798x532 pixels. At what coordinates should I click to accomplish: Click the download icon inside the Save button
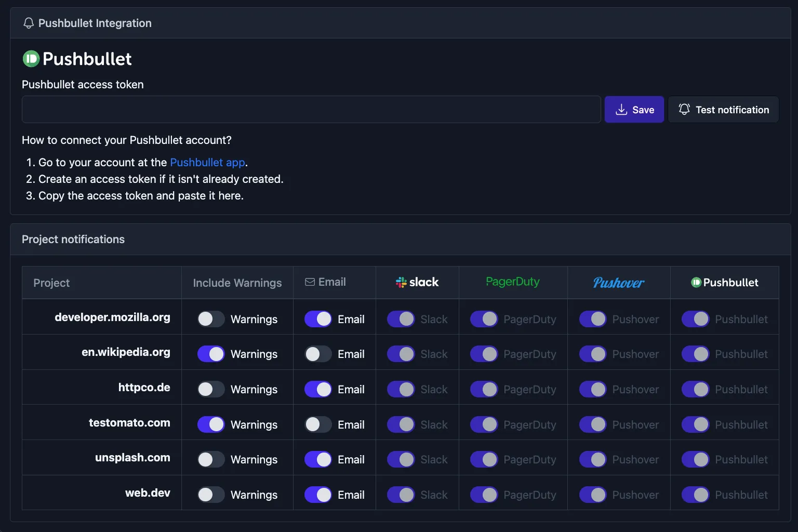[621, 109]
